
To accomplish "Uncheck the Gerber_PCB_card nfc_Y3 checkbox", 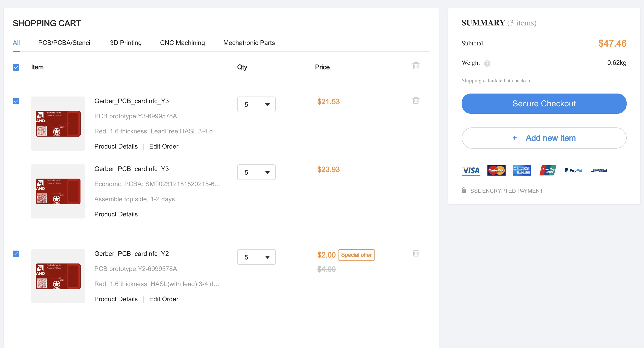I will 16,101.
